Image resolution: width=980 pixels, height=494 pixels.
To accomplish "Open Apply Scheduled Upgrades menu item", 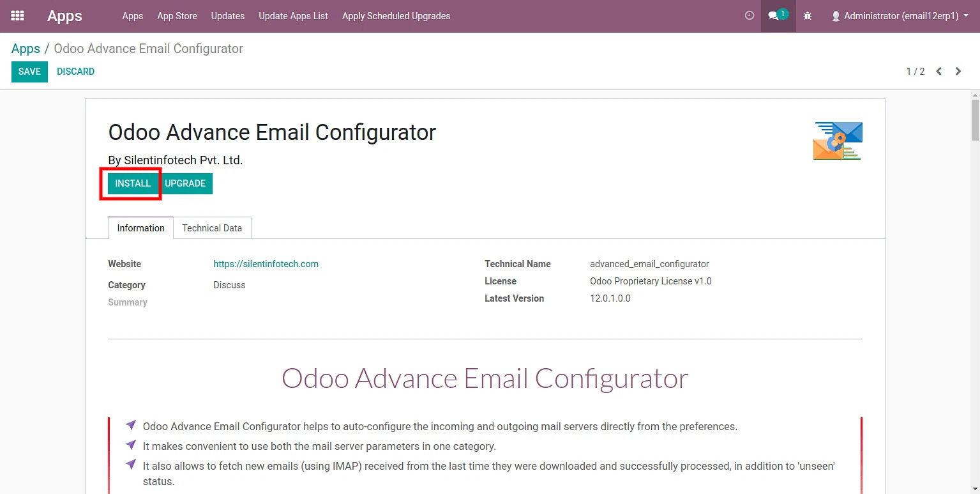I will [x=396, y=16].
